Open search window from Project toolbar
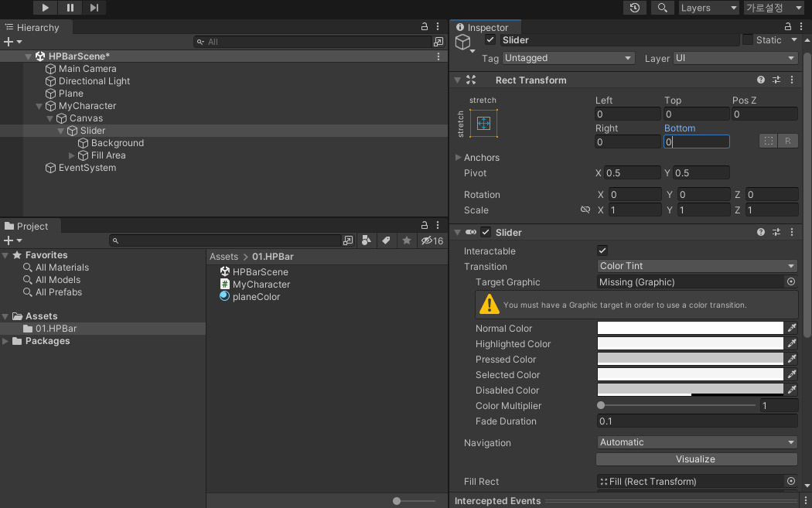812x508 pixels. [x=348, y=240]
